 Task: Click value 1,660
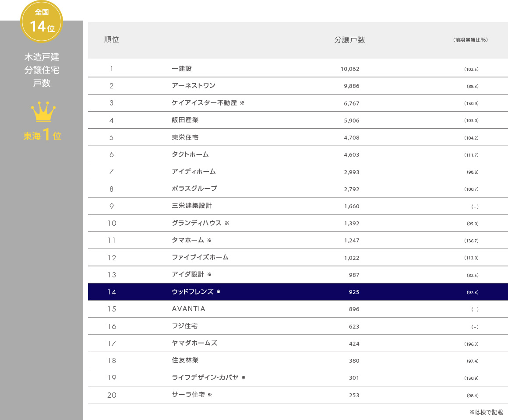coord(352,206)
